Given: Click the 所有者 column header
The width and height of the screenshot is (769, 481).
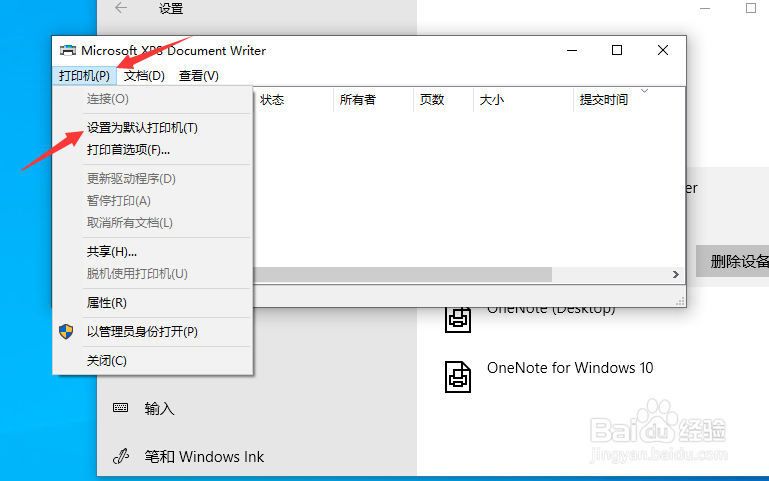Looking at the screenshot, I should [373, 100].
